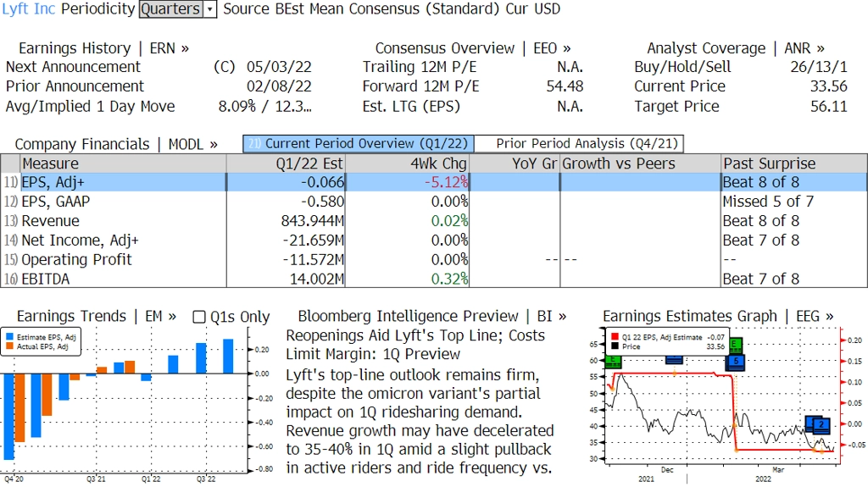Open Consensus Overview EEO link
Screen dimensions: 868x487
(x=473, y=48)
